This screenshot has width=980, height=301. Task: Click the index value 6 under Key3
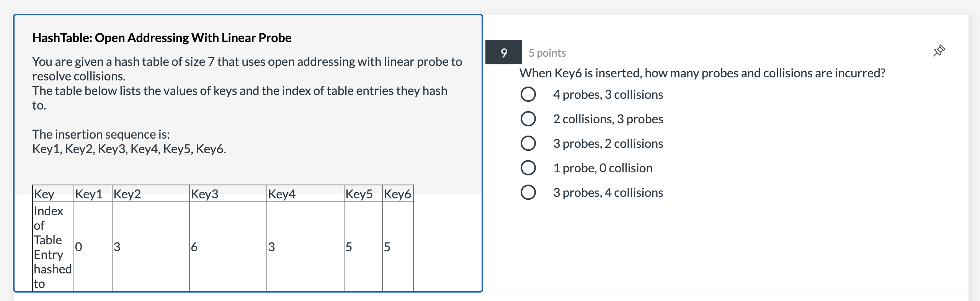[x=194, y=247]
